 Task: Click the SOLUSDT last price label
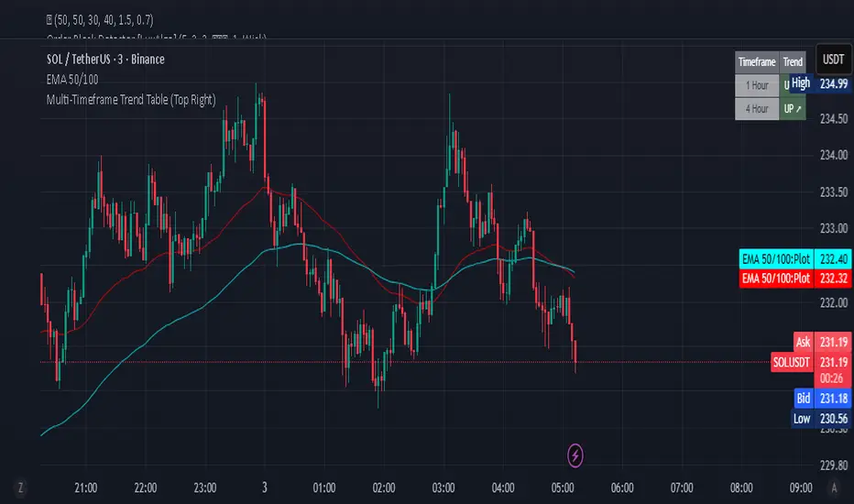[793, 361]
